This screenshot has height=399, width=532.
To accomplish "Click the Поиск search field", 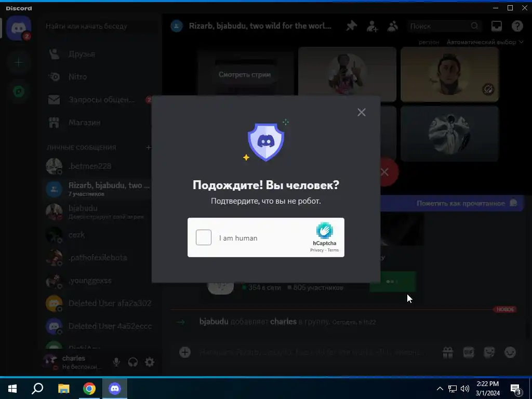I will 444,26.
